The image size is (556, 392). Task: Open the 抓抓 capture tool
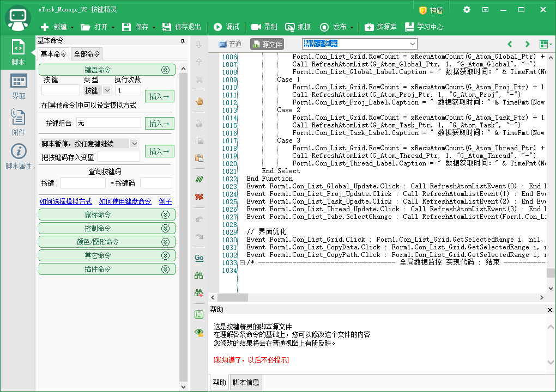click(298, 27)
